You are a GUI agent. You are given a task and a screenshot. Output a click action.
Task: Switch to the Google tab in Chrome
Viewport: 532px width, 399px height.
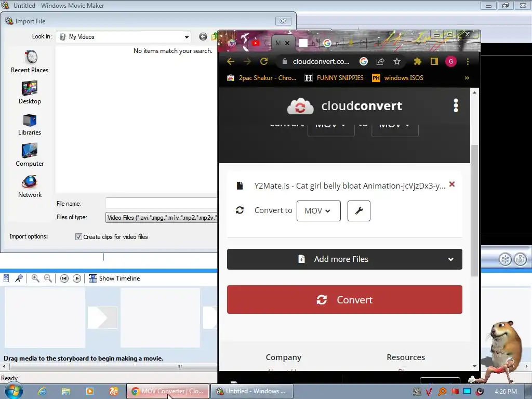pyautogui.click(x=327, y=43)
